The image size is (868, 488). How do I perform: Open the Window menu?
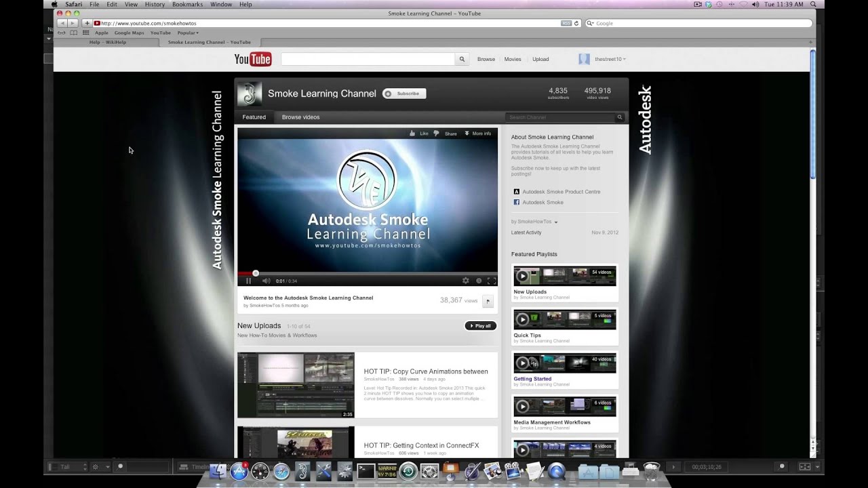tap(221, 4)
